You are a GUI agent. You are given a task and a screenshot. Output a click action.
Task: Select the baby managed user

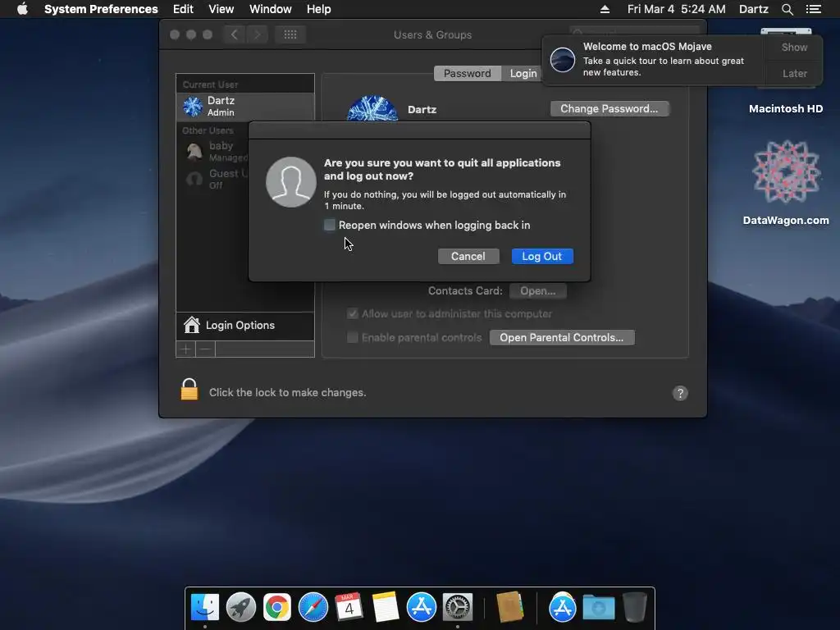click(x=214, y=152)
